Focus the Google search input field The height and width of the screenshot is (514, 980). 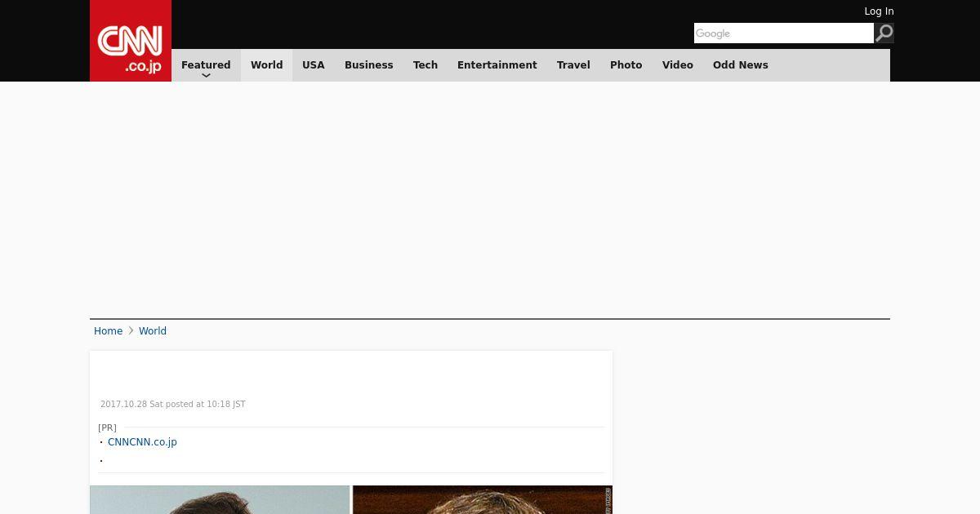coord(784,33)
